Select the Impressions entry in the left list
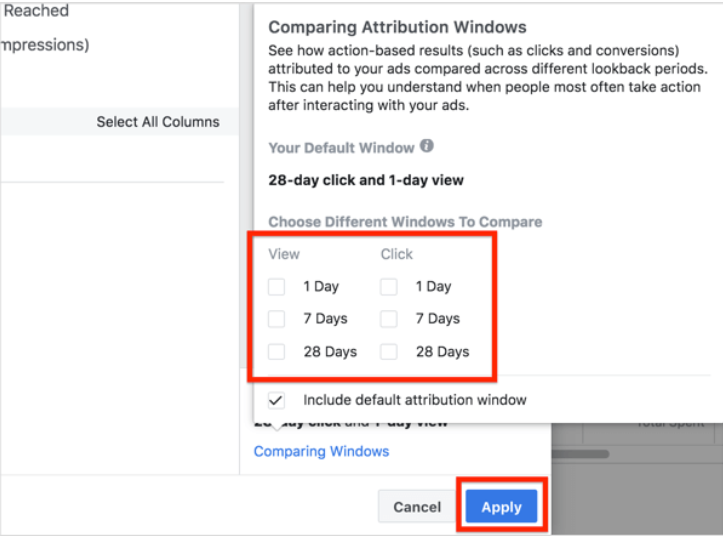Image resolution: width=723 pixels, height=537 pixels. tap(45, 45)
